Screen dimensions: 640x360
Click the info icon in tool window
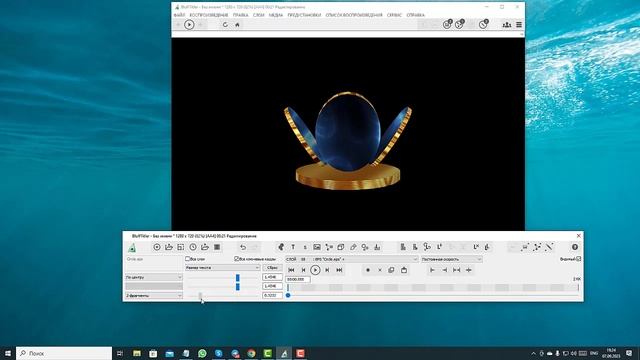coord(575,247)
